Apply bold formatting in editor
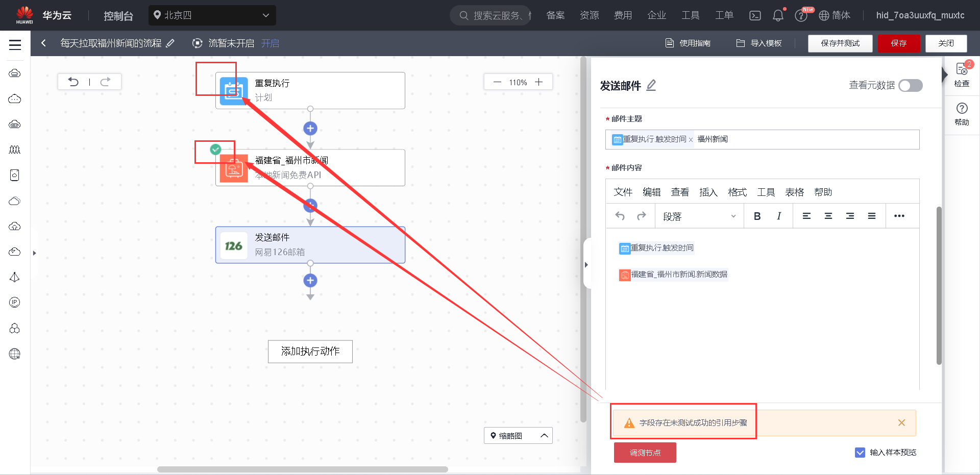Viewport: 980px width, 475px height. click(x=757, y=216)
